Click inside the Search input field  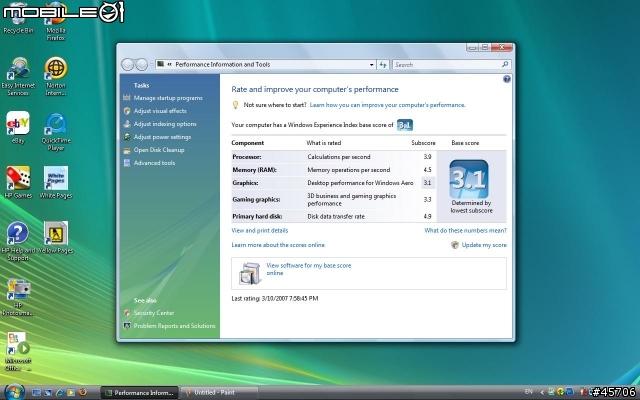pyautogui.click(x=447, y=64)
